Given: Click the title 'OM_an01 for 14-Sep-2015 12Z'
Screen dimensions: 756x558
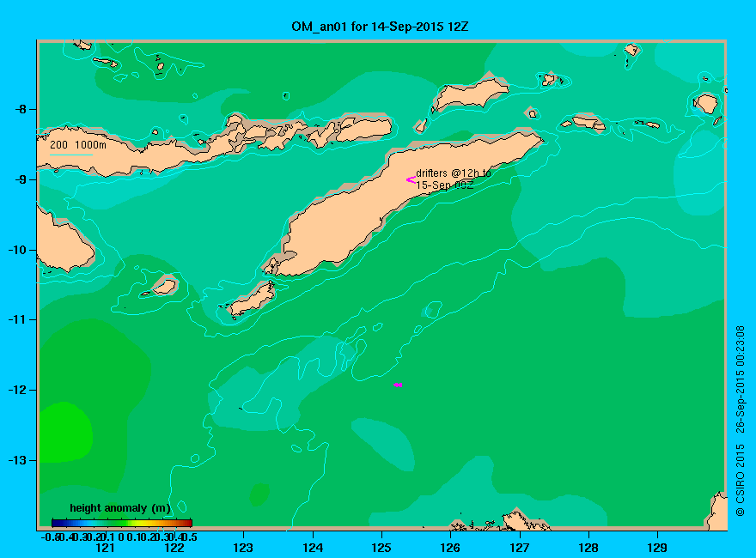Looking at the screenshot, I should tap(380, 27).
